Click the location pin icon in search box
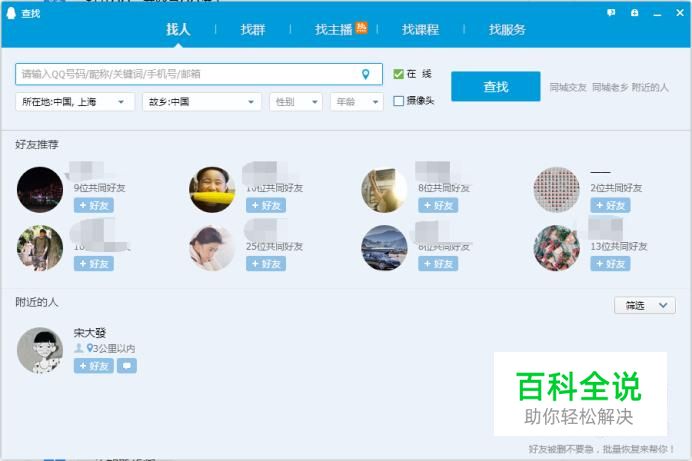The image size is (692, 461). click(365, 74)
